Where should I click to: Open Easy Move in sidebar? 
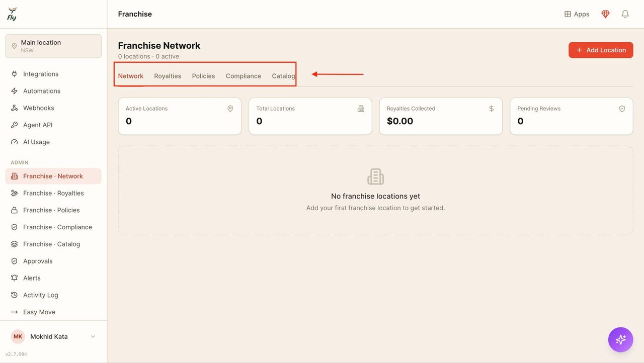click(53, 312)
